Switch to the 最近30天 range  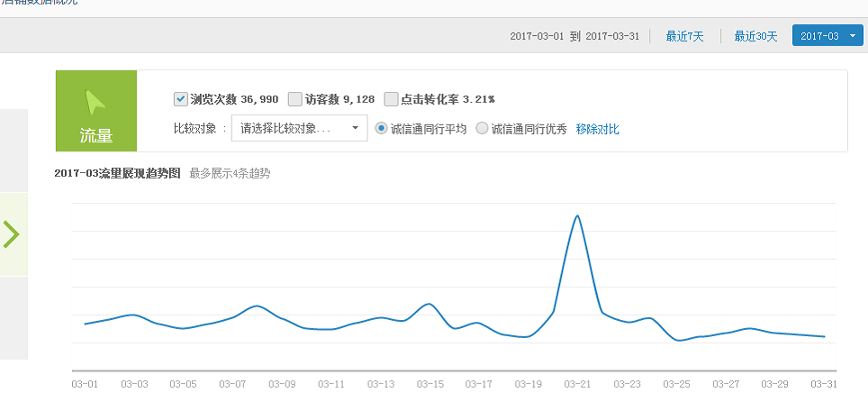(x=755, y=36)
